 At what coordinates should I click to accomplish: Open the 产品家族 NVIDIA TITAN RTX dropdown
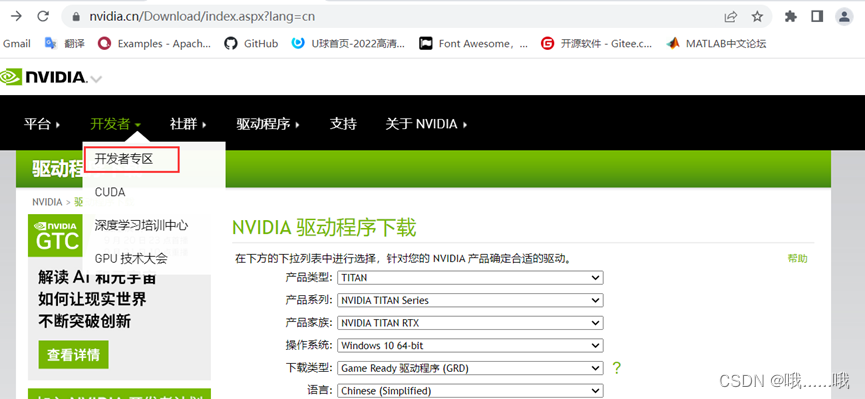click(x=470, y=323)
